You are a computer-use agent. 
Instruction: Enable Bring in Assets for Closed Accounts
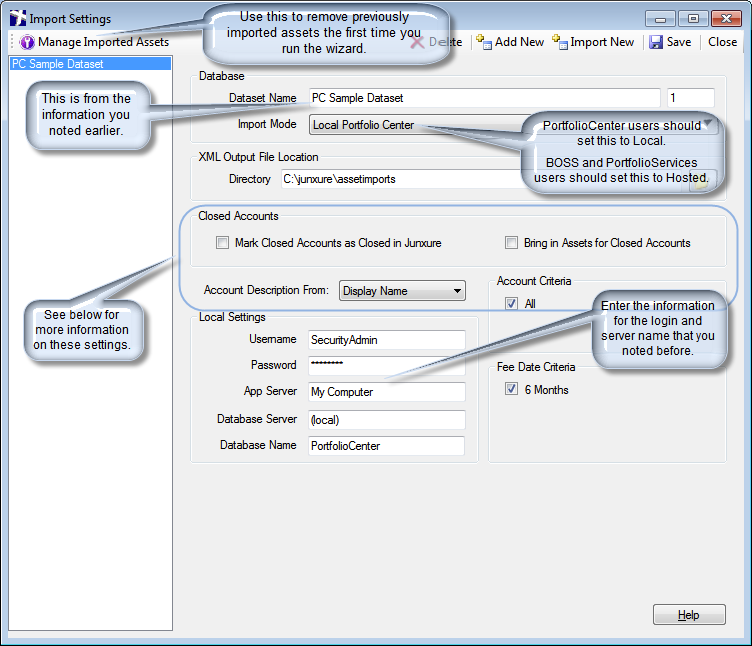pyautogui.click(x=511, y=243)
